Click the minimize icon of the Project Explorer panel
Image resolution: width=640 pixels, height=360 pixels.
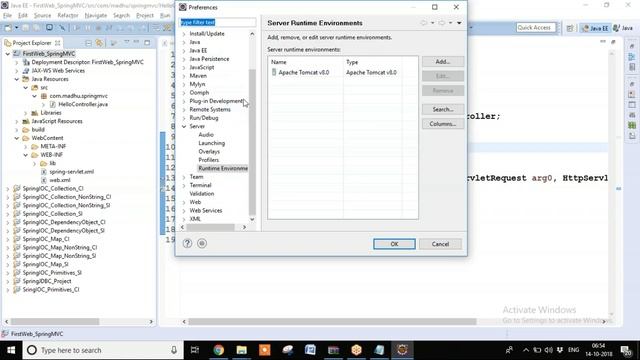point(137,42)
